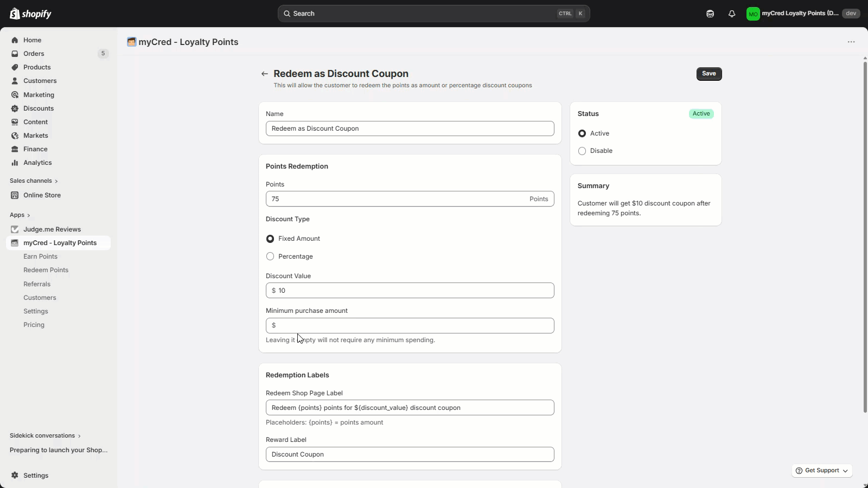Open the Get Support dropdown
Image resolution: width=868 pixels, height=488 pixels.
coord(821,471)
